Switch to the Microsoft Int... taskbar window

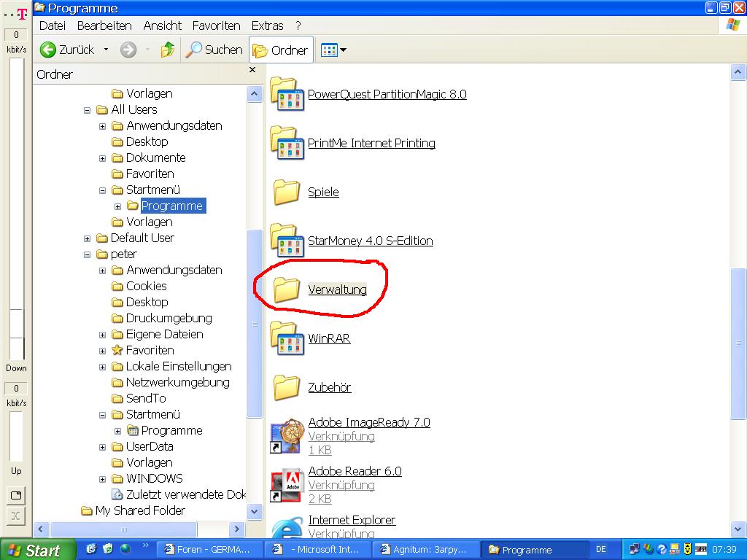pos(317,550)
